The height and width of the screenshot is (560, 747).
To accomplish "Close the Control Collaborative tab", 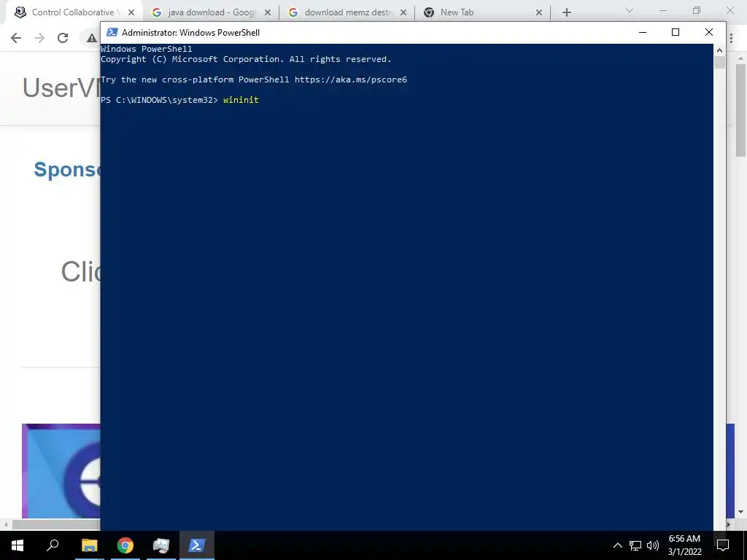I will (131, 13).
